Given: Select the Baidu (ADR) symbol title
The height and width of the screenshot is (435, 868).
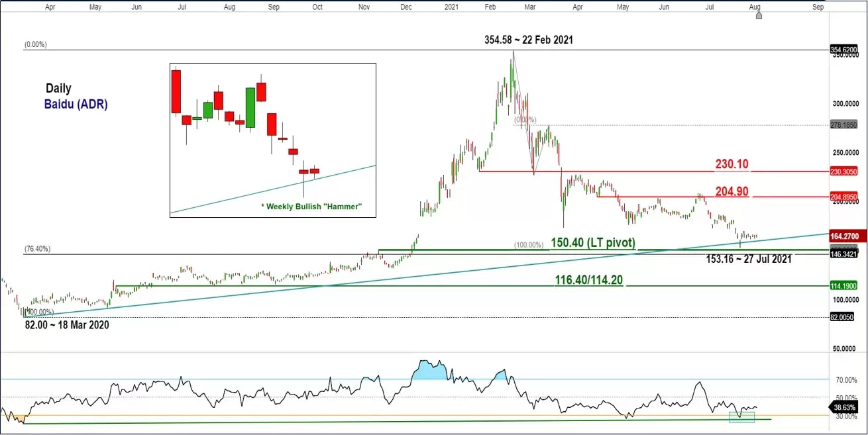Looking at the screenshot, I should (x=76, y=105).
